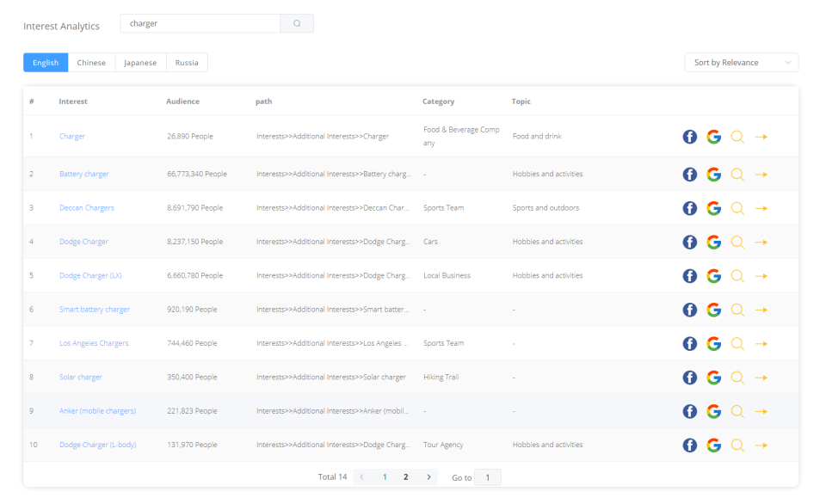Focus the Go to page input
This screenshot has width=826, height=504.
click(x=488, y=477)
